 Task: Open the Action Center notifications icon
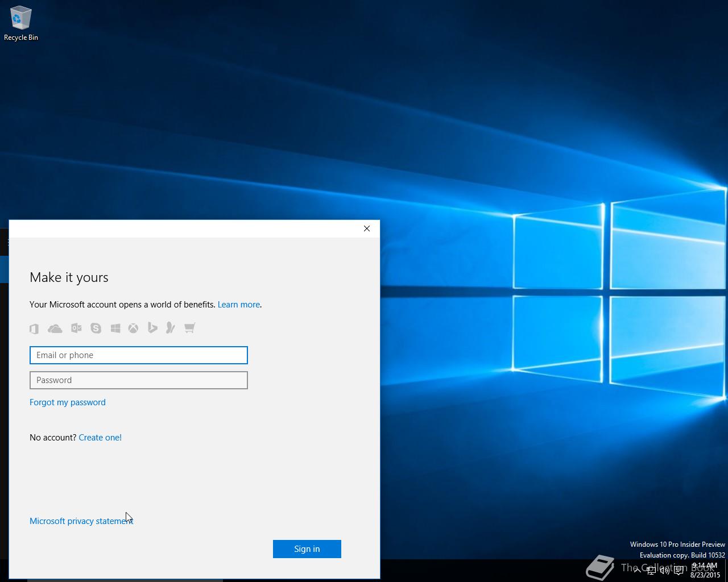tap(679, 571)
